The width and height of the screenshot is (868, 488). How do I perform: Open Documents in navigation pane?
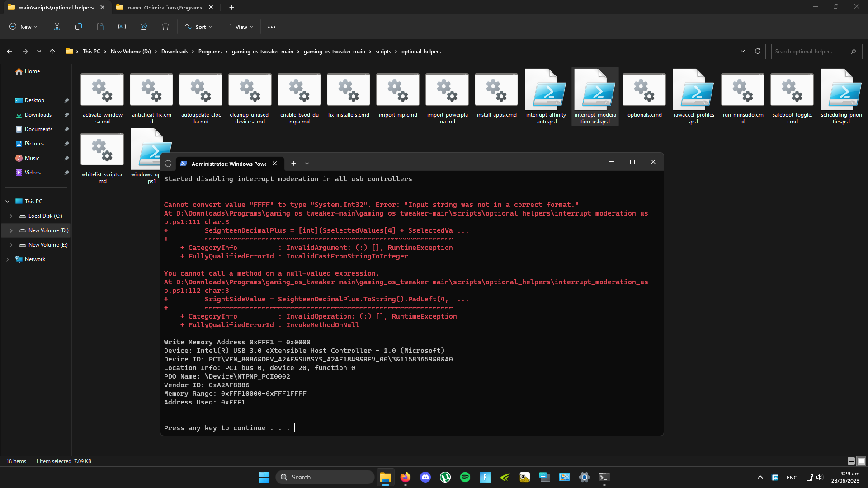click(39, 129)
